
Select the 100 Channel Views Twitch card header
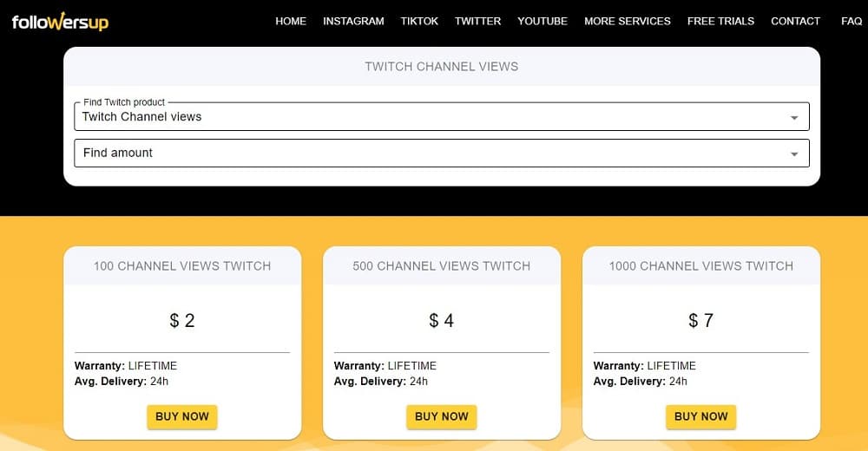point(182,266)
